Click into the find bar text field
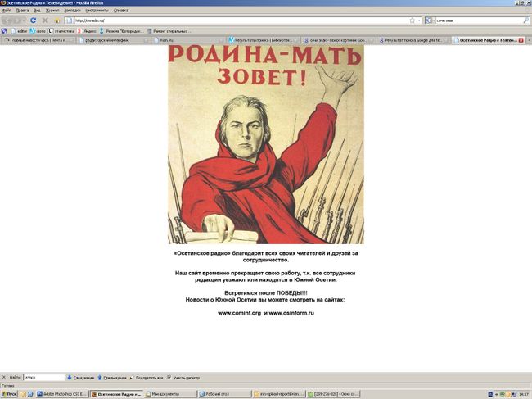Image resolution: width=532 pixels, height=399 pixels. click(x=43, y=377)
